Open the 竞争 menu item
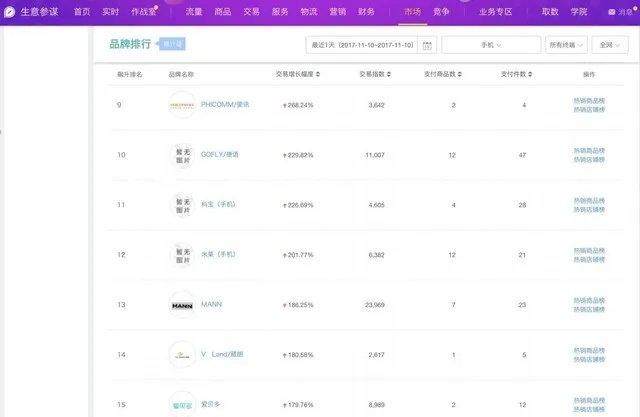 pos(441,12)
